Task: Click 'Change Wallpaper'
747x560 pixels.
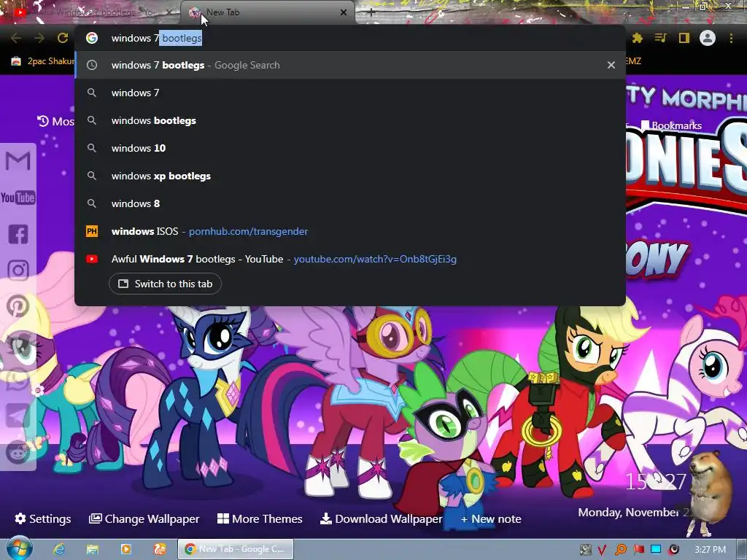Action: 144,518
